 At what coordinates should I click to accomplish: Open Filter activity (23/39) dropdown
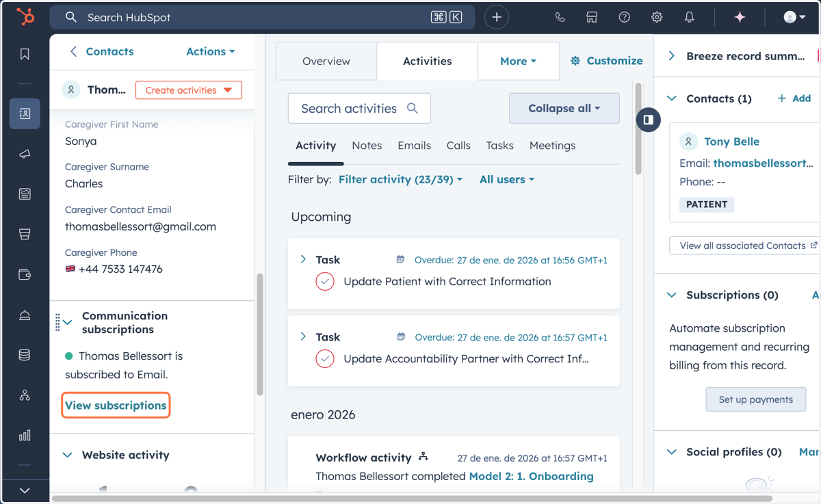[x=401, y=179]
